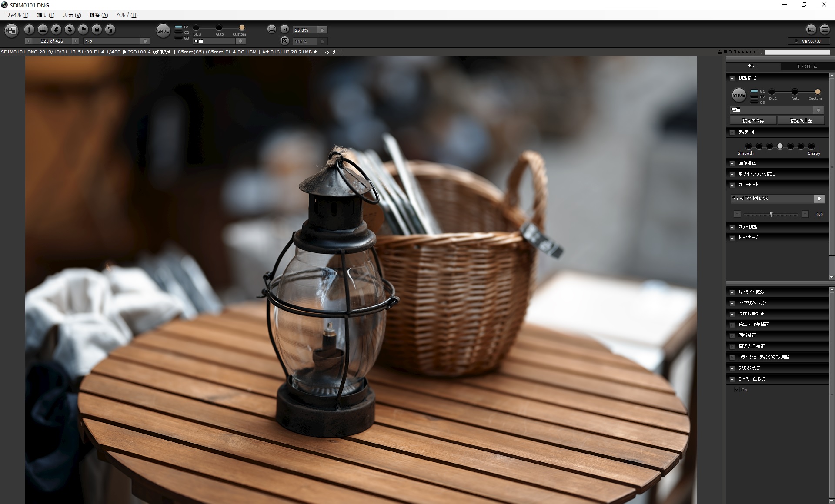Open the print dialog icon
Image resolution: width=835 pixels, height=504 pixels.
coord(43,29)
